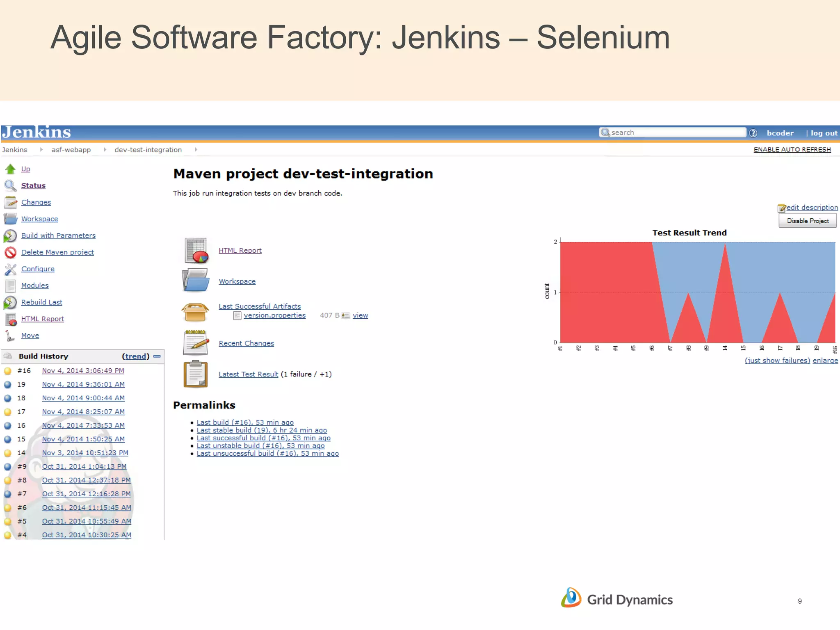The image size is (840, 630).
Task: Expand the Jenkins breadcrumb arrow
Action: point(41,150)
